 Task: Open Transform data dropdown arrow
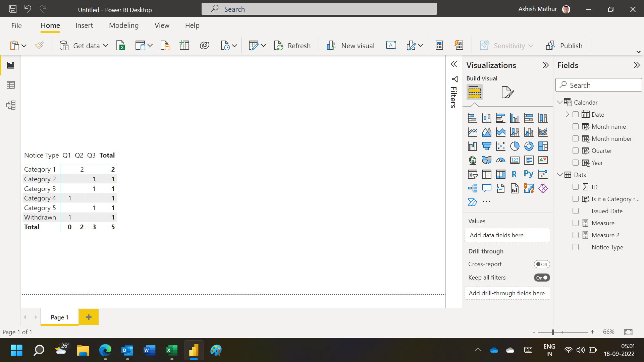tap(263, 46)
